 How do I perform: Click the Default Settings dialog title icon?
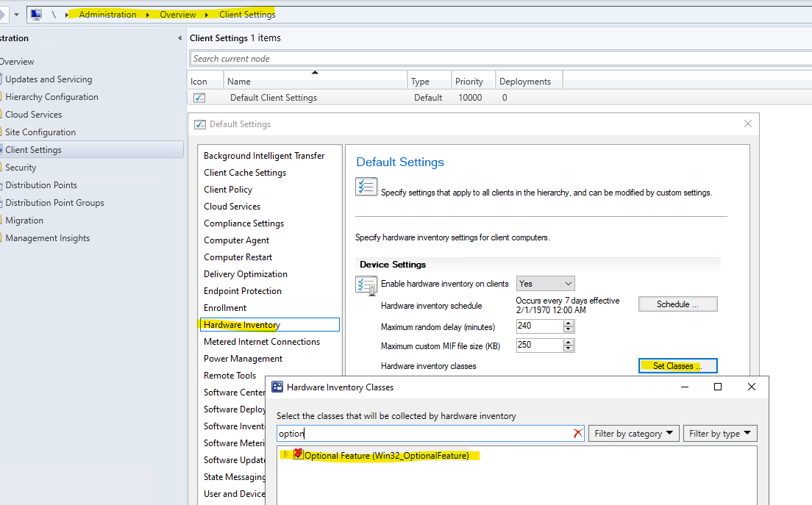click(x=200, y=124)
